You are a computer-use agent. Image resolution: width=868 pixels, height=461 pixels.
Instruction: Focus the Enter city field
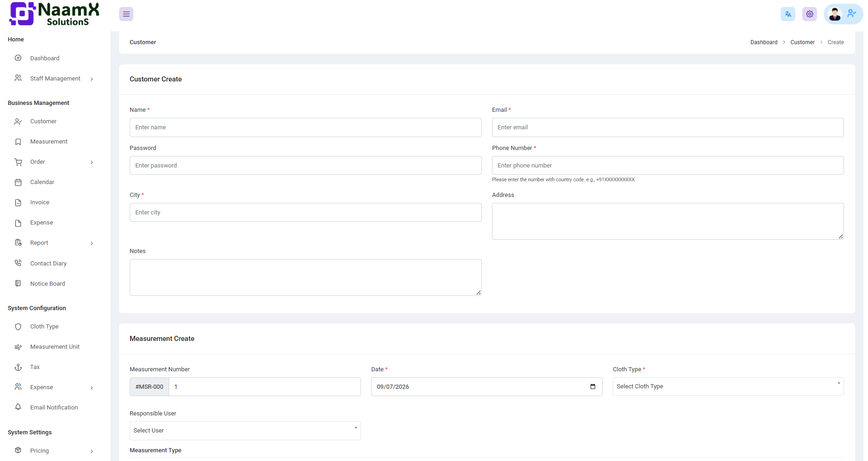(x=305, y=213)
